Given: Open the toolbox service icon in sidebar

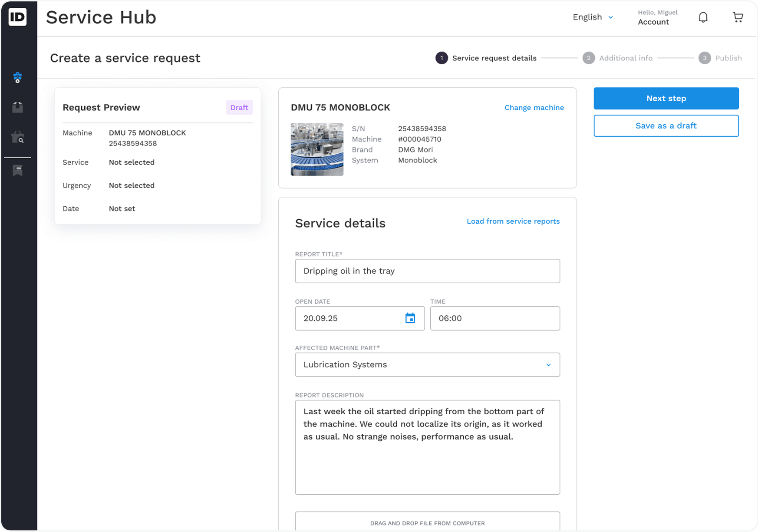Looking at the screenshot, I should (x=18, y=78).
